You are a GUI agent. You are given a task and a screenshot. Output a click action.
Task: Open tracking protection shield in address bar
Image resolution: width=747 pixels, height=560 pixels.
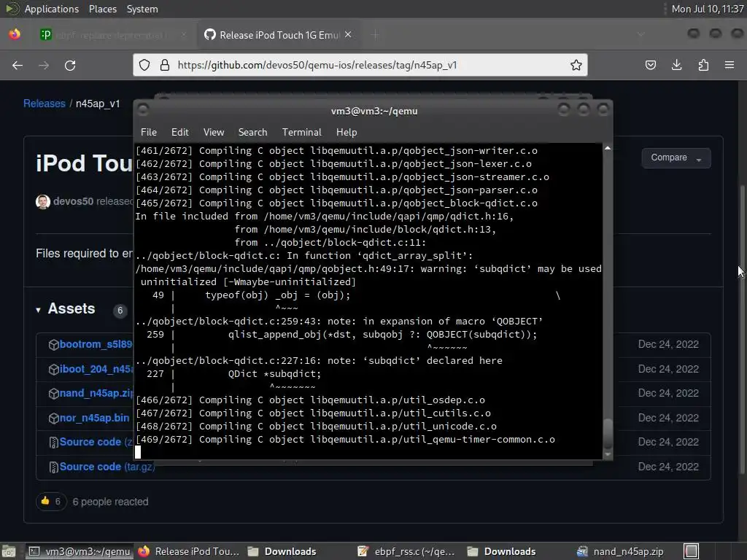tap(144, 65)
